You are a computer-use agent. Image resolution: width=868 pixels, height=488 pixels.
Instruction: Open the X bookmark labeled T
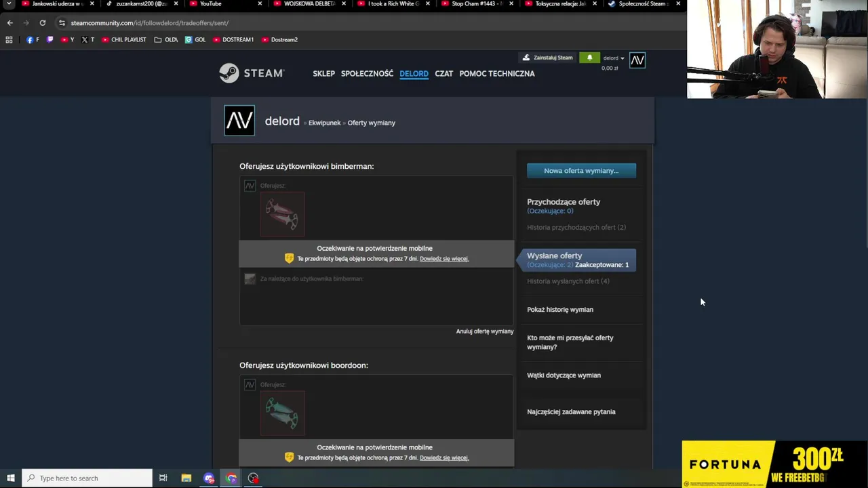(87, 40)
